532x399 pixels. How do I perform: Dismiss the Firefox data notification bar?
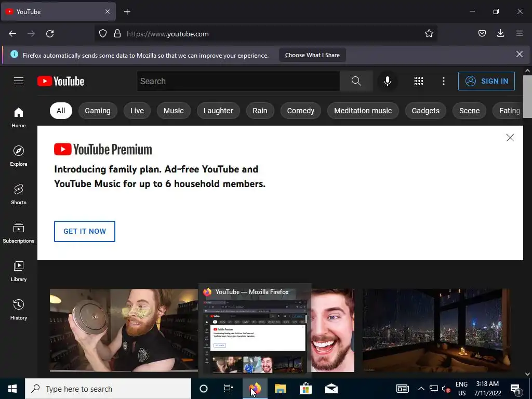[519, 54]
